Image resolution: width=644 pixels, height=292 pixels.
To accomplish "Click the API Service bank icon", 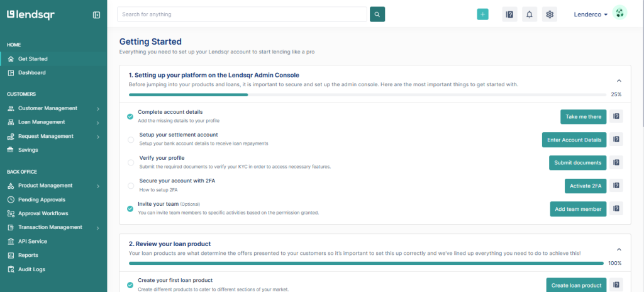I will point(11,242).
